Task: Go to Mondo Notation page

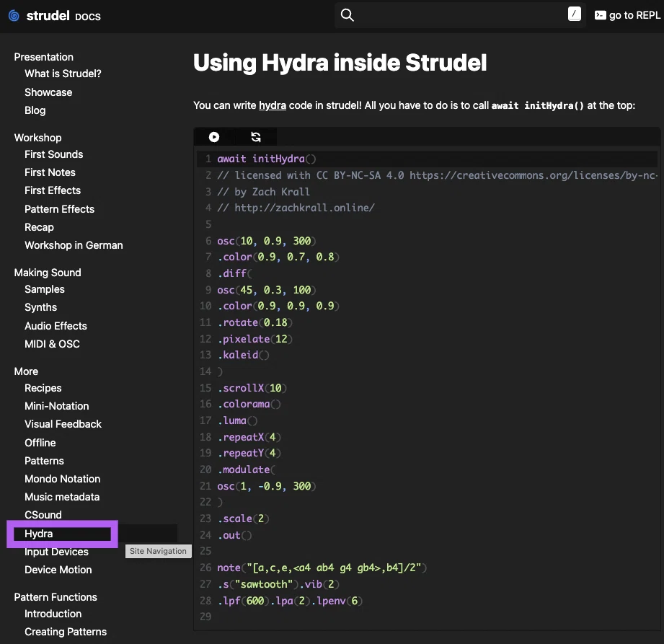Action: pyautogui.click(x=62, y=479)
